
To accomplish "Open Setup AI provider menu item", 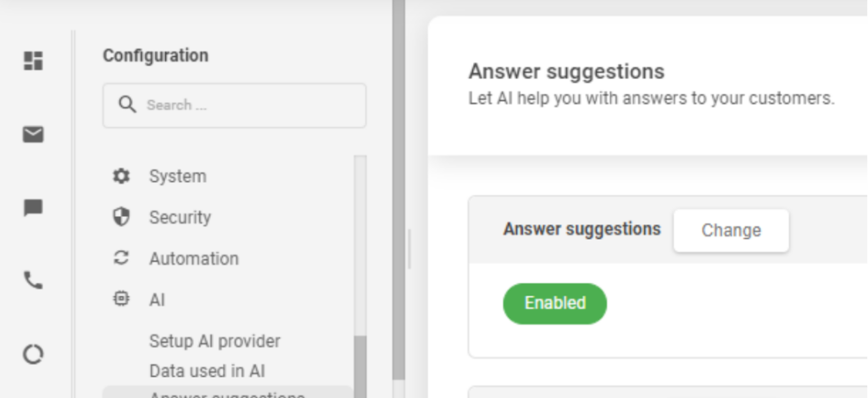I will 214,341.
